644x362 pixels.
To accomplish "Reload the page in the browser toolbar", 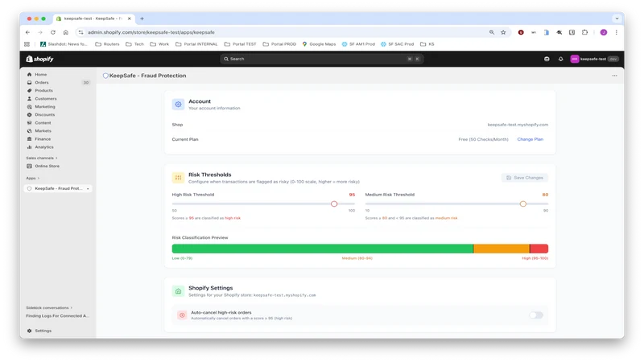I will tap(53, 32).
